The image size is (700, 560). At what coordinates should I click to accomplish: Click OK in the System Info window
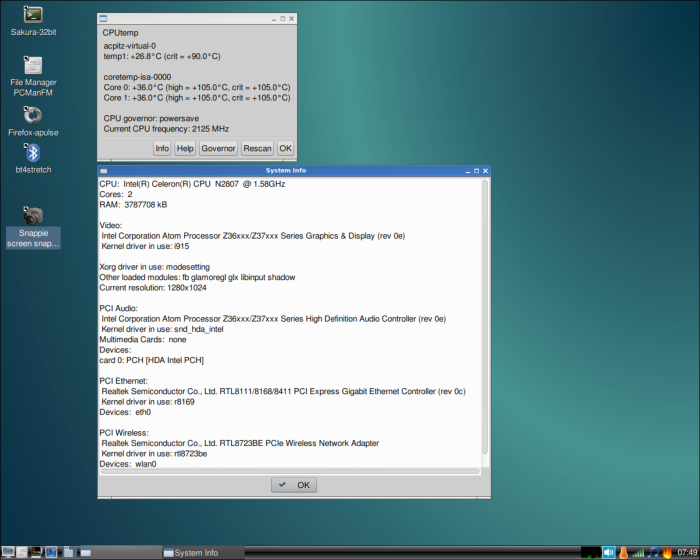294,485
